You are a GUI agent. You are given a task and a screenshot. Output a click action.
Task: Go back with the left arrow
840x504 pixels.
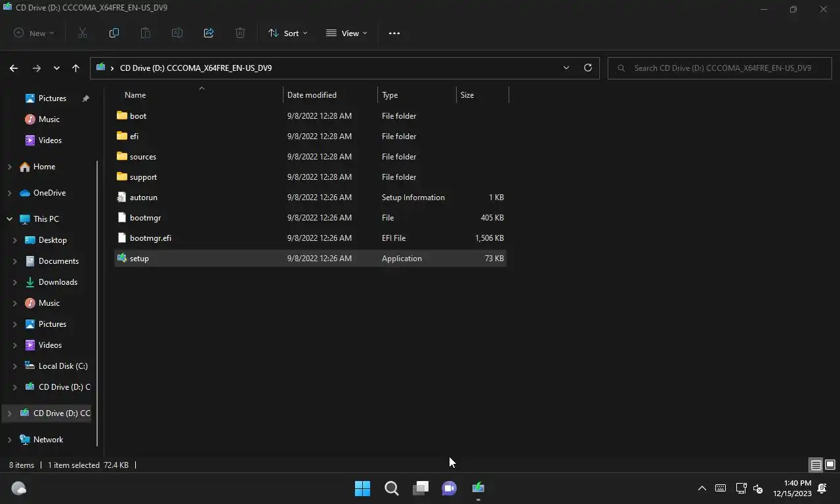pos(14,68)
